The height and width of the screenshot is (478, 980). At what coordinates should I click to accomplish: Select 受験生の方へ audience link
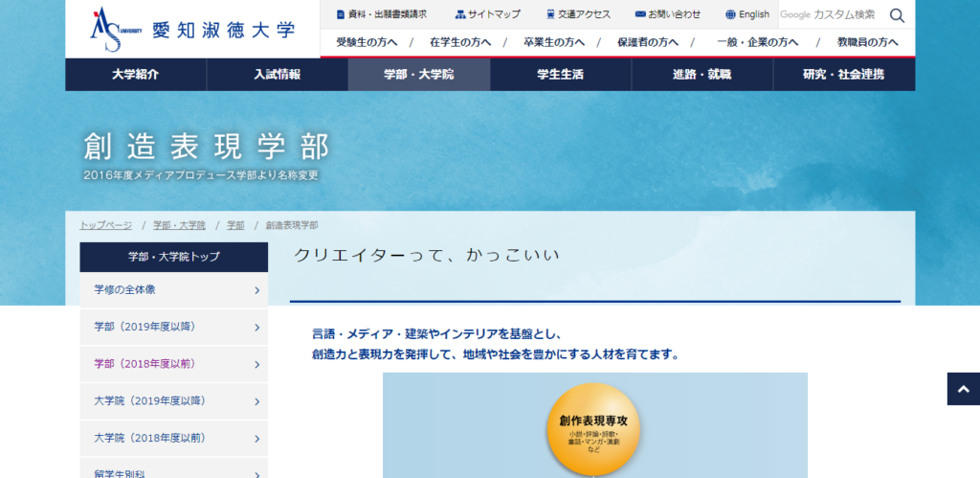[367, 42]
